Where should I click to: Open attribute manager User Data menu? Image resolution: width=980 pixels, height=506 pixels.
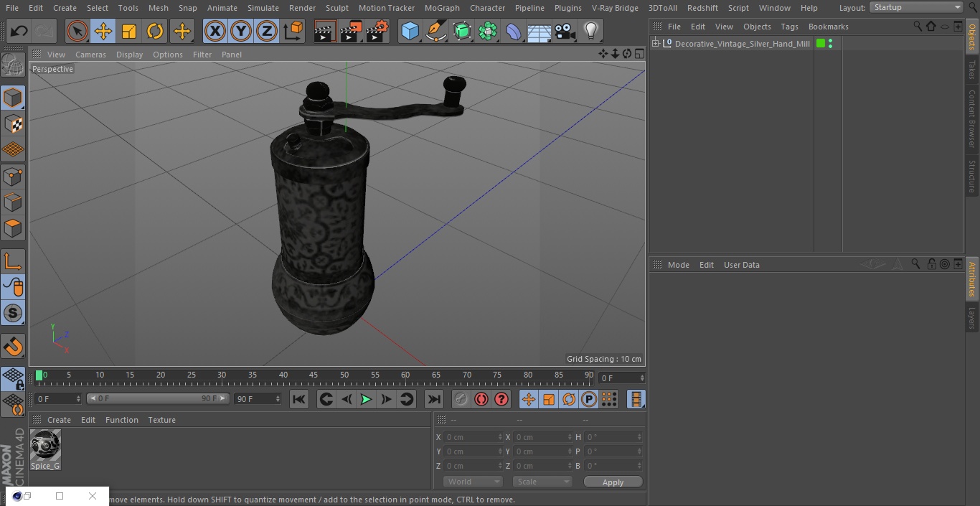tap(741, 265)
